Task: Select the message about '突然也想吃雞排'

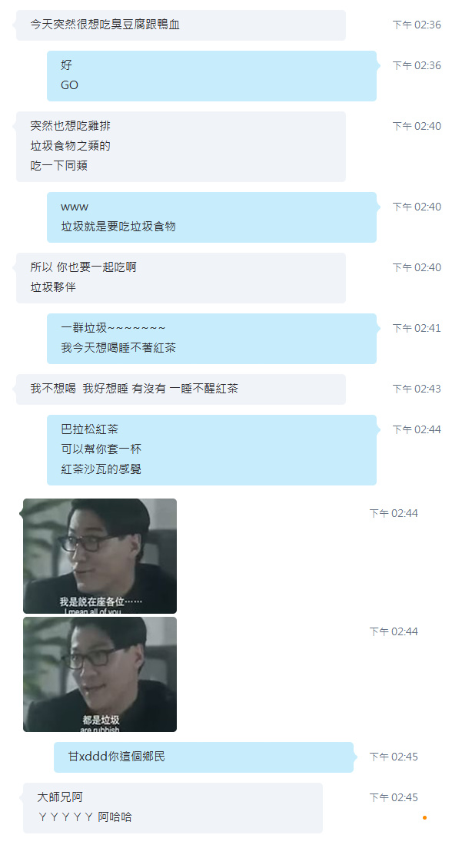Action: coord(181,147)
